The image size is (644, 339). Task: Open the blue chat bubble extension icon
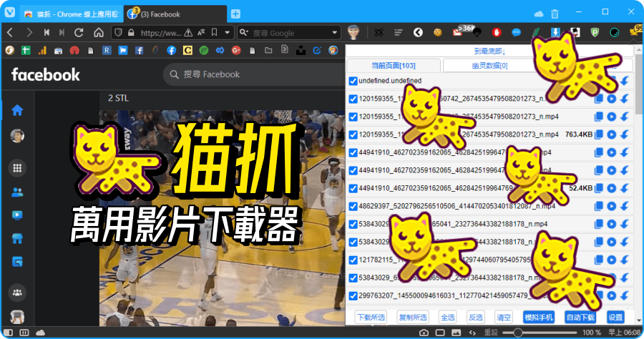point(516,32)
